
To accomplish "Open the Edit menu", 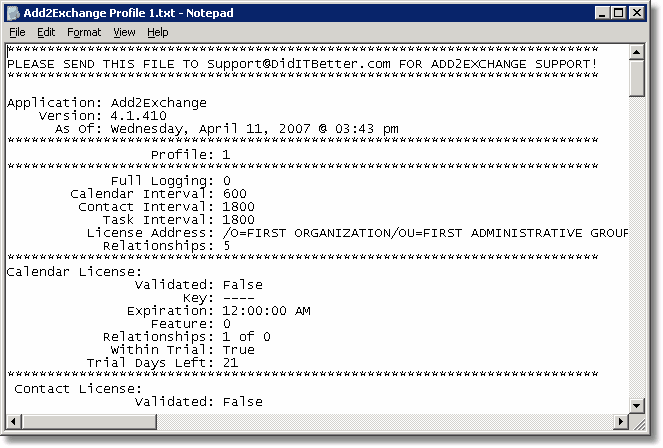I will click(46, 33).
